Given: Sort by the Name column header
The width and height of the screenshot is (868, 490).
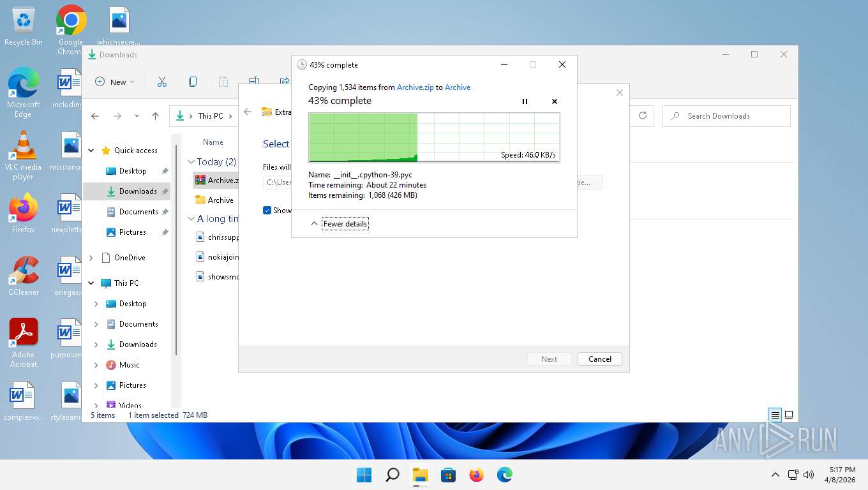Looking at the screenshot, I should tap(213, 142).
